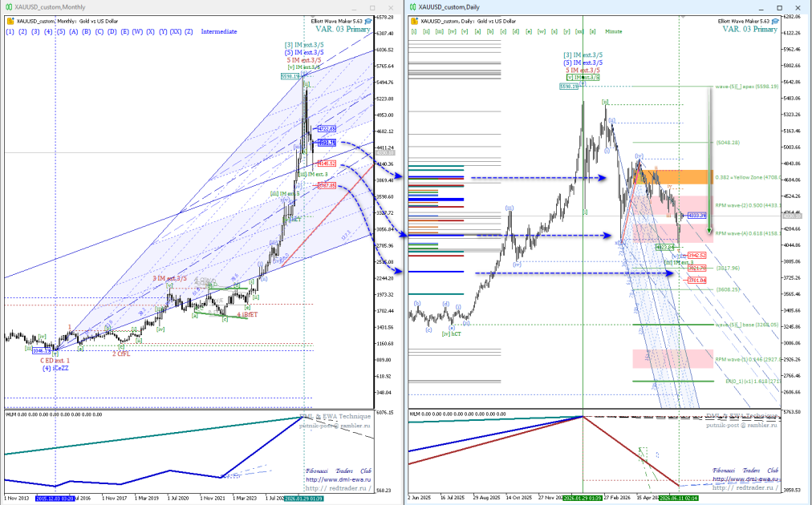Click the 4333.39 current price label
Image resolution: width=812 pixels, height=505 pixels.
pos(697,216)
